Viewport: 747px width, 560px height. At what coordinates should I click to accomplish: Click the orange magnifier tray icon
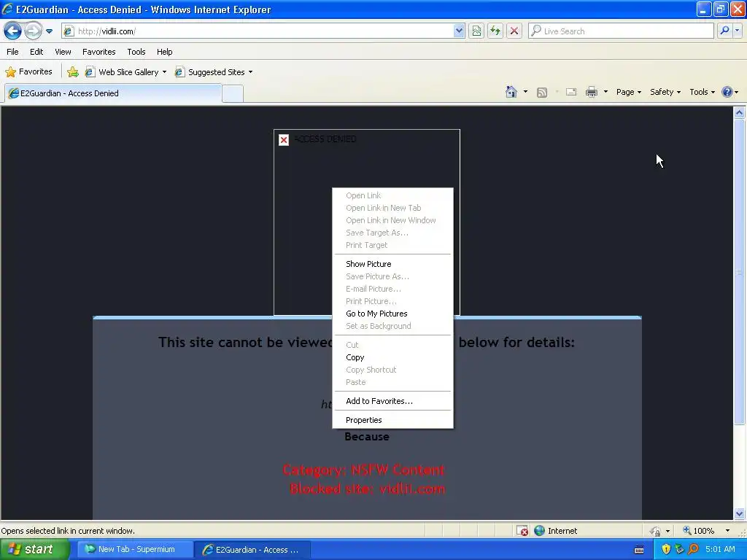pyautogui.click(x=693, y=549)
